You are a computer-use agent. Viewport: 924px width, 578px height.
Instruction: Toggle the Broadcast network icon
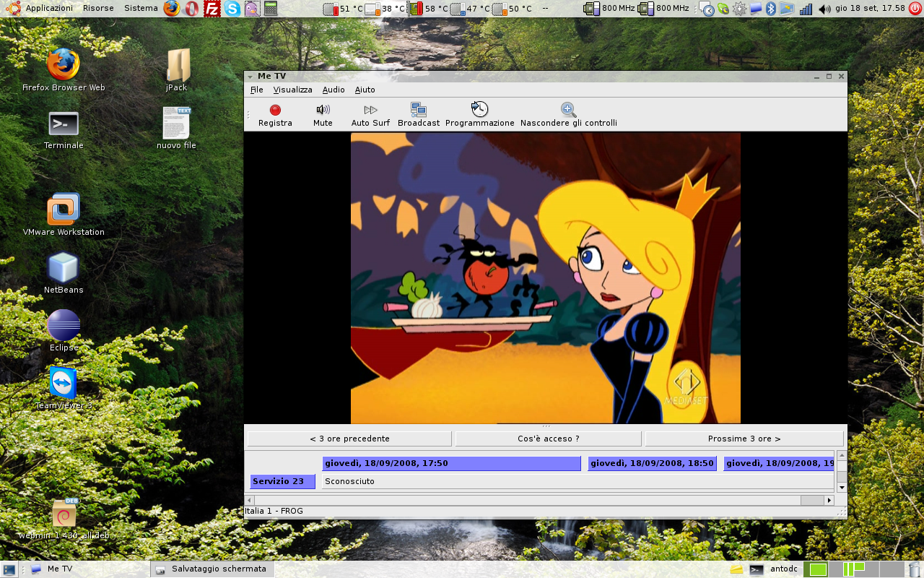point(419,111)
